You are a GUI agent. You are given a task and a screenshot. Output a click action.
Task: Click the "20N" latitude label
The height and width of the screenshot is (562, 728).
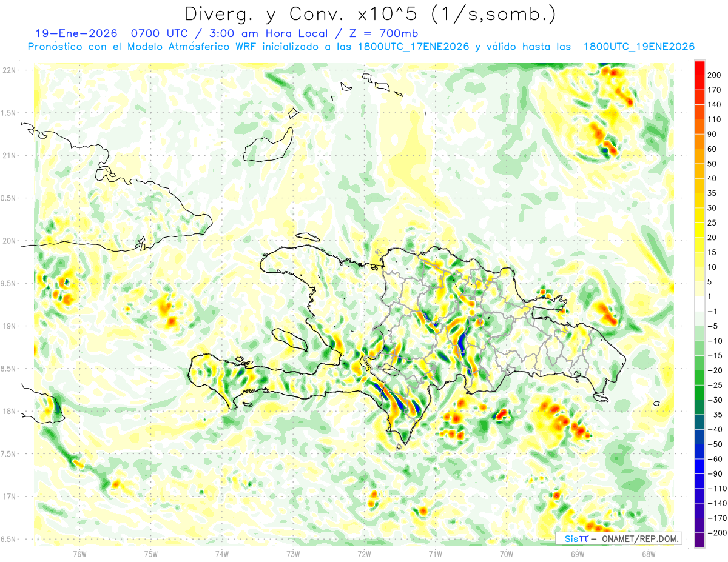pyautogui.click(x=8, y=241)
